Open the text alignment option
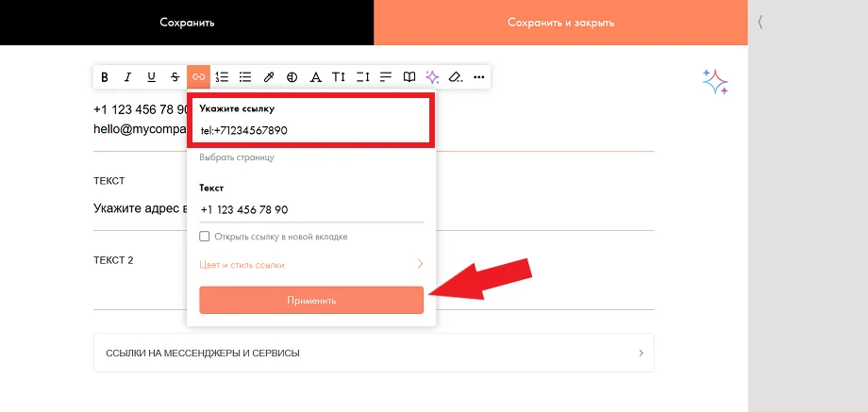The image size is (868, 412). 386,77
